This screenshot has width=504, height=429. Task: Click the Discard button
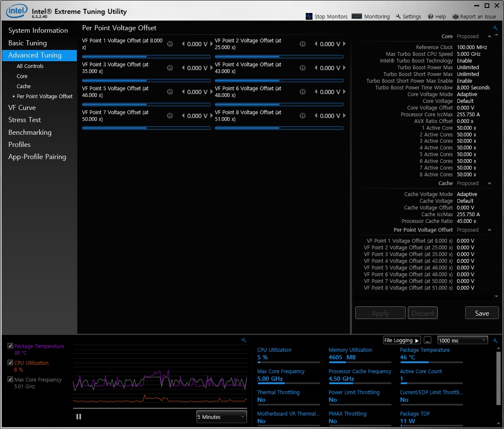[x=423, y=313]
